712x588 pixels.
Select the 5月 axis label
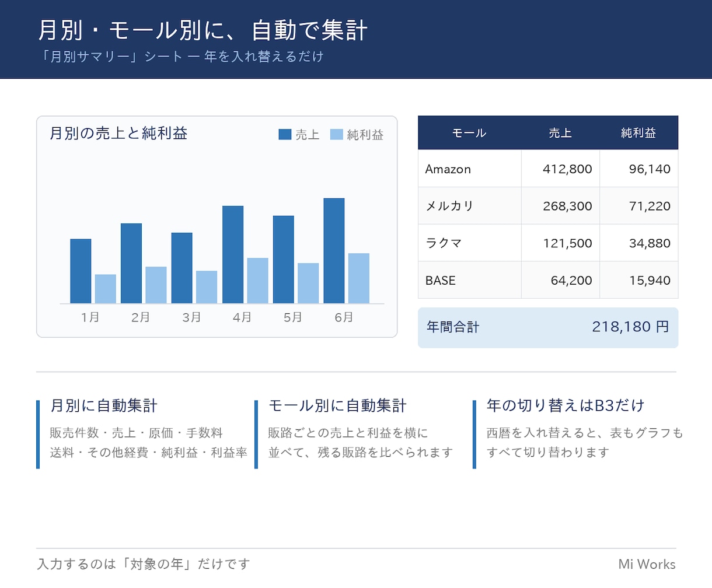click(x=293, y=317)
